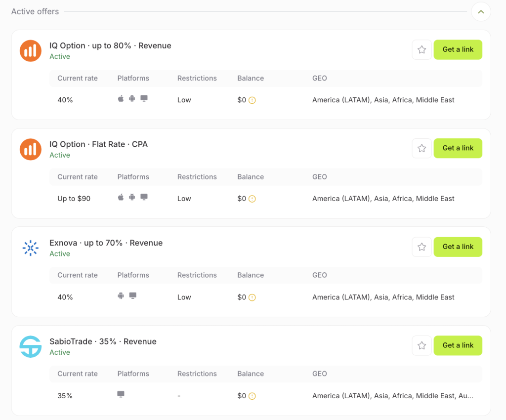
Task: Click Android platform icon in Flat Rate CPA row
Action: tap(132, 197)
